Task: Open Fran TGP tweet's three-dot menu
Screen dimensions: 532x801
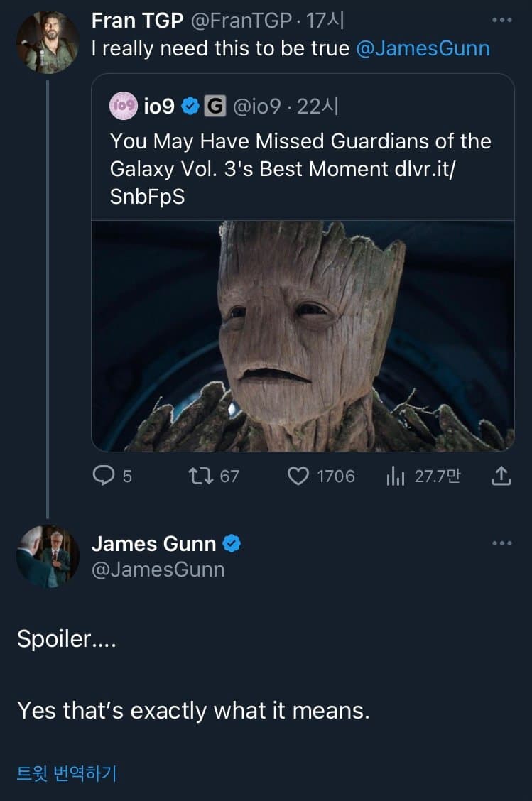Action: coord(501,21)
